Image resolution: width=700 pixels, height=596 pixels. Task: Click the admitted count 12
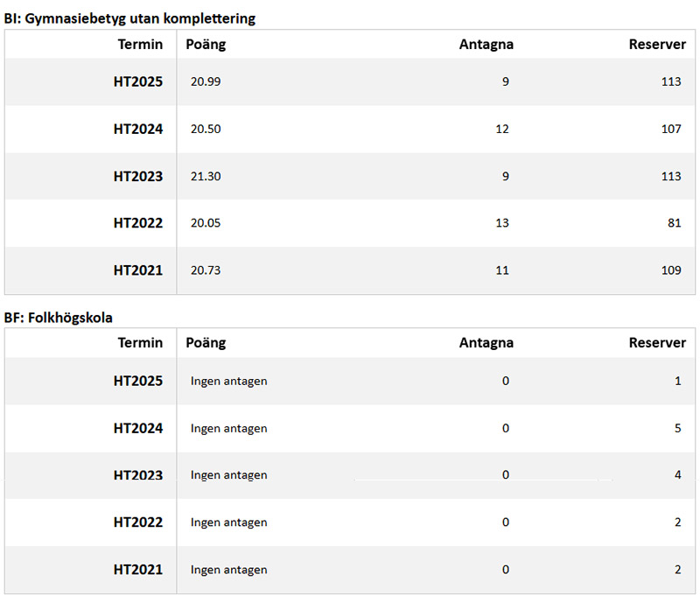501,129
